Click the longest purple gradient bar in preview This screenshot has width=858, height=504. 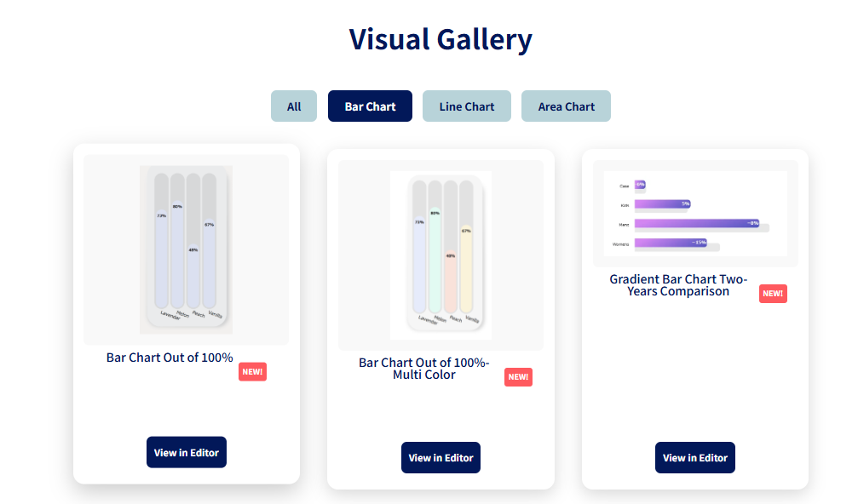[697, 223]
